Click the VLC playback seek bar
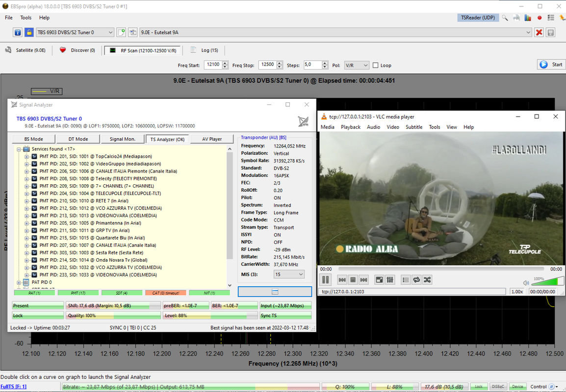Viewport: 566px width, 392px height. click(441, 269)
